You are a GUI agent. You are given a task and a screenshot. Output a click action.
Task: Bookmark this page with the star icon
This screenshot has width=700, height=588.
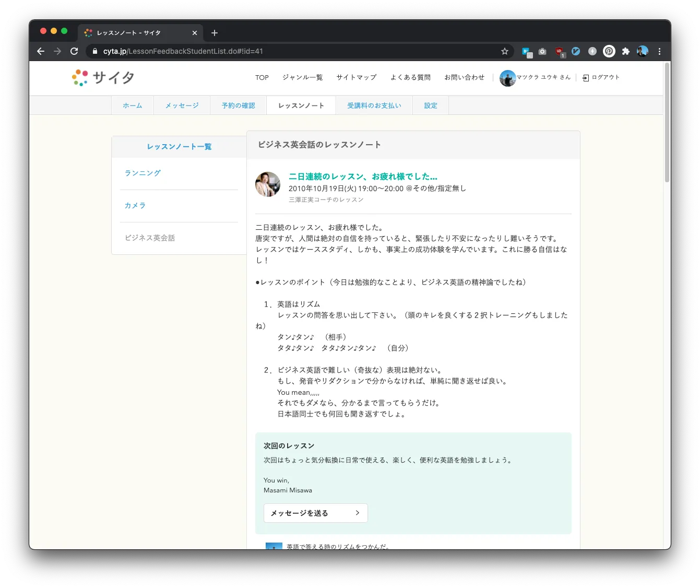[x=504, y=51]
